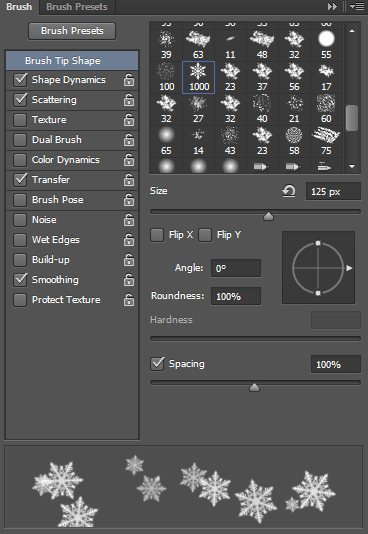
Task: Click the Spacing percentage field
Action: click(336, 364)
